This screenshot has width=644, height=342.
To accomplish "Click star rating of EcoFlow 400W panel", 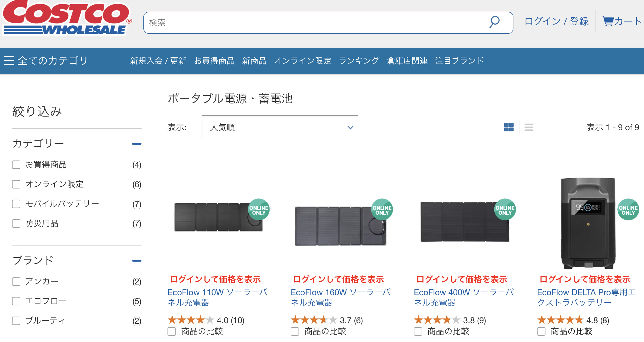I will 437,320.
